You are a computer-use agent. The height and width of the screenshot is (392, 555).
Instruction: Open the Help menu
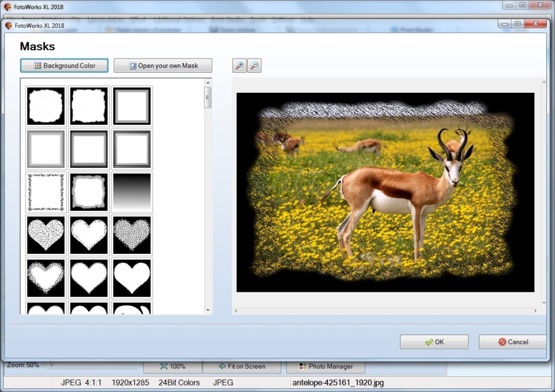coord(307,19)
